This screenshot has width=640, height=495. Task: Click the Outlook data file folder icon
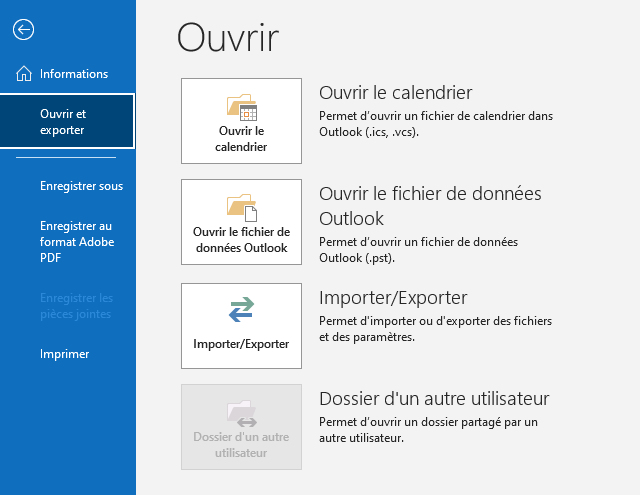(242, 208)
